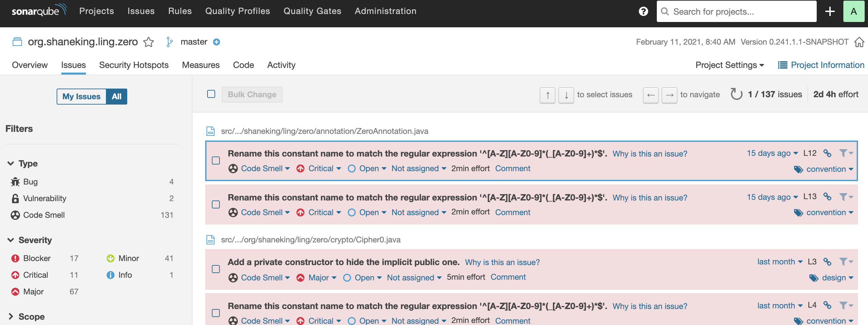This screenshot has height=325, width=868.
Task: Click the branch icon before master
Action: 170,42
